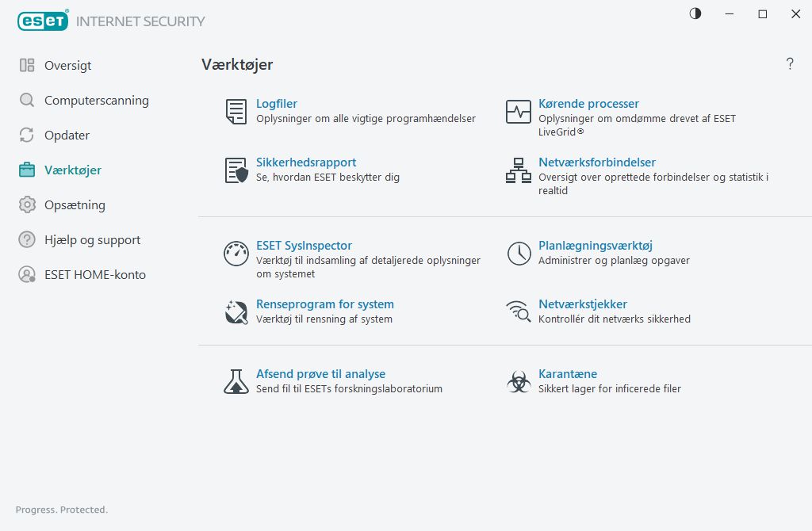
Task: Click the Logfiler document icon
Action: [x=236, y=112]
